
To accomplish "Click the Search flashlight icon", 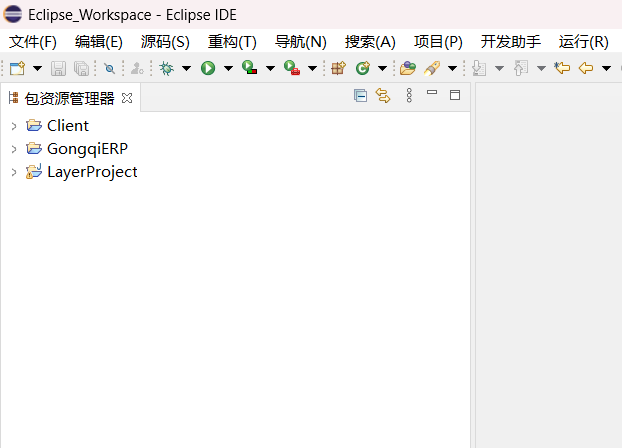I will (432, 68).
